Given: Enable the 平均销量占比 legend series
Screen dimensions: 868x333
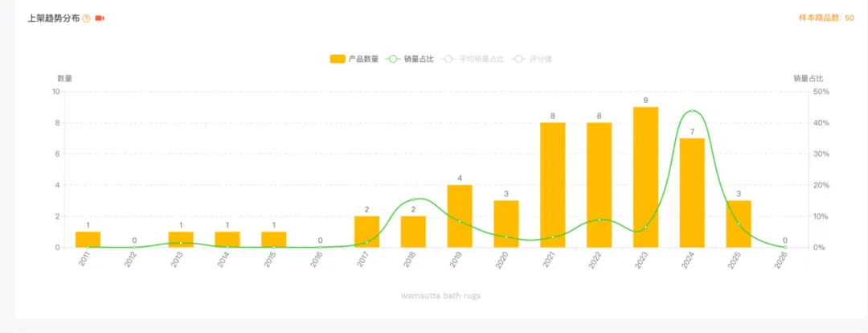Looking at the screenshot, I should pyautogui.click(x=473, y=59).
